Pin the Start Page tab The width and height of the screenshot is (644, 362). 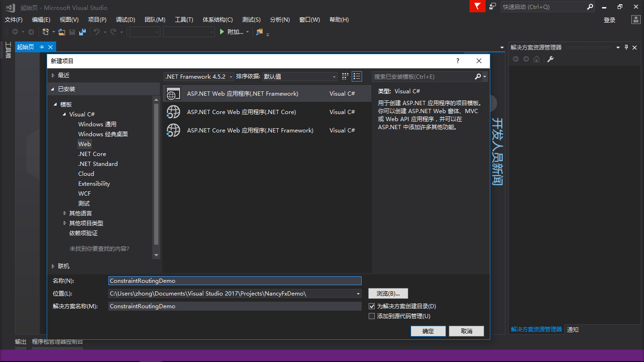41,47
